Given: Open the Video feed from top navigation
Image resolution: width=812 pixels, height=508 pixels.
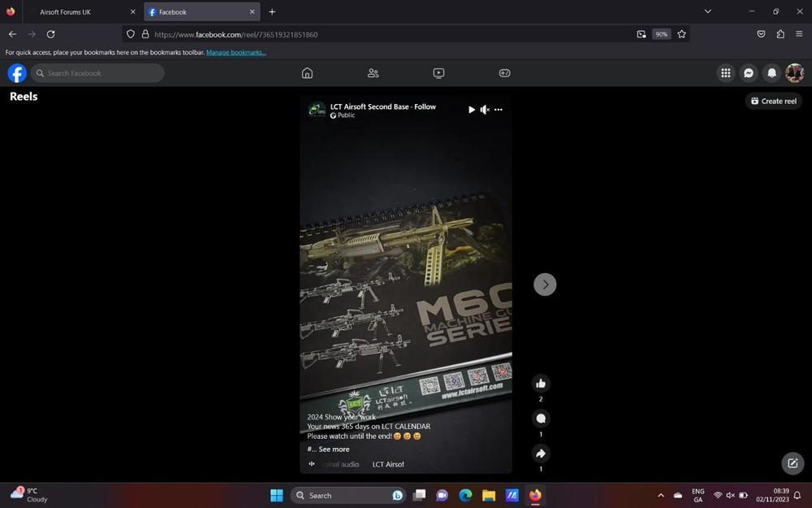Looking at the screenshot, I should [x=438, y=72].
